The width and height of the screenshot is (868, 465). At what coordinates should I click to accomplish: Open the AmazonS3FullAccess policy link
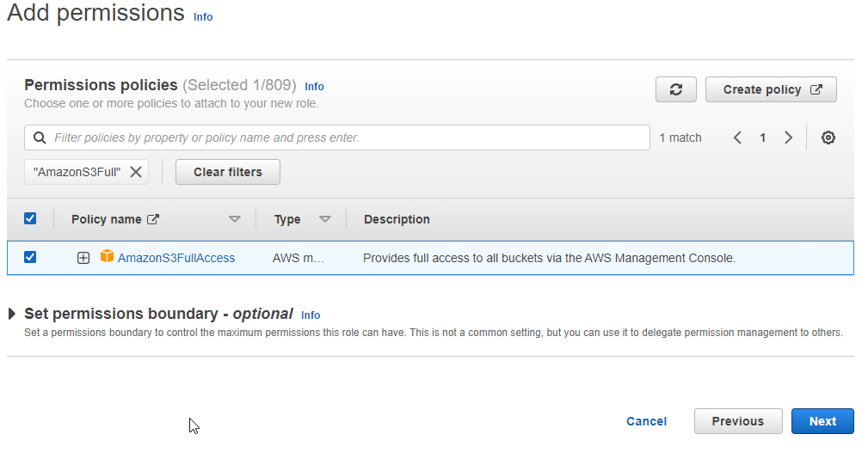point(176,258)
